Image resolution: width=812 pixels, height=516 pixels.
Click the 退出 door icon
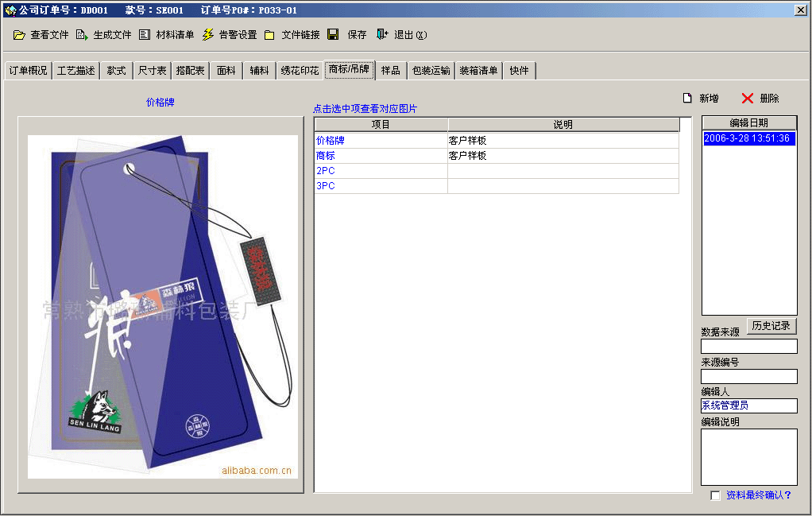(382, 35)
